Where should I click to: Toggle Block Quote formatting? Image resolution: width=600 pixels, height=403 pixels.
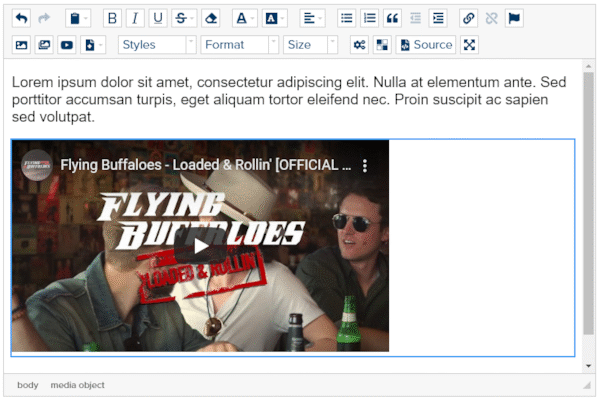click(x=392, y=18)
